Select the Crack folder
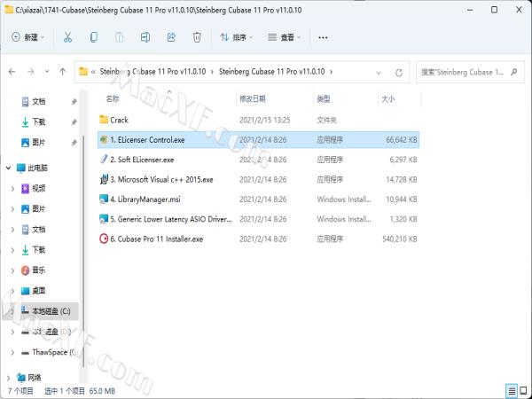532x399 pixels. [258, 120]
